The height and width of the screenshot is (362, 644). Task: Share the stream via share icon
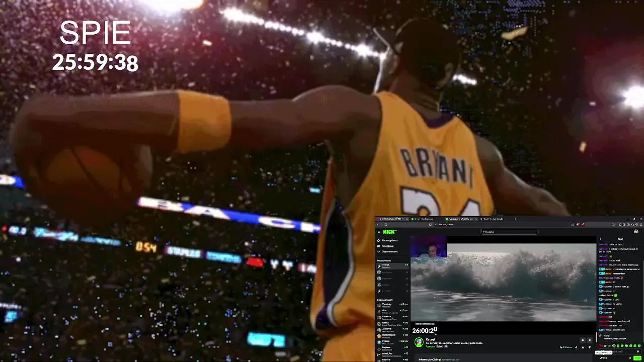(x=576, y=347)
